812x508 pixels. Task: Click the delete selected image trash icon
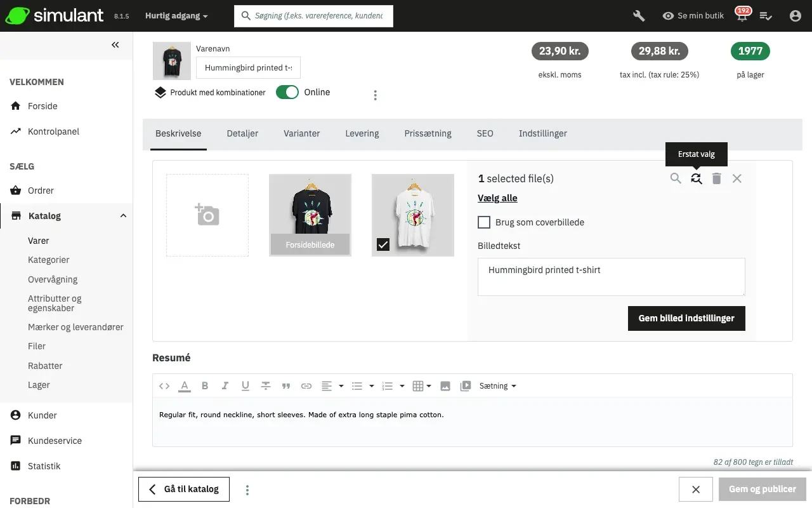[x=717, y=178]
